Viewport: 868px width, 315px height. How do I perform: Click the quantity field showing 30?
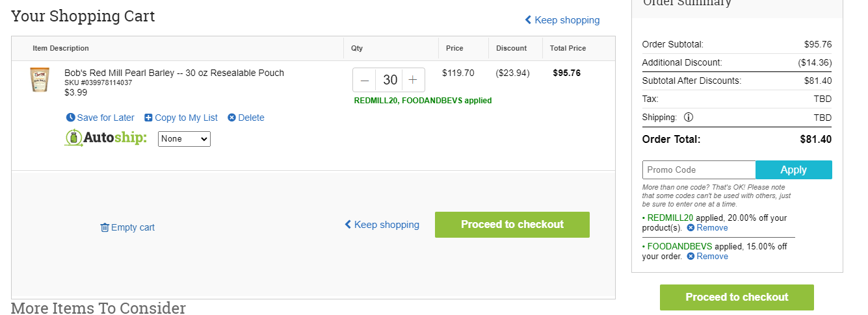[x=389, y=80]
